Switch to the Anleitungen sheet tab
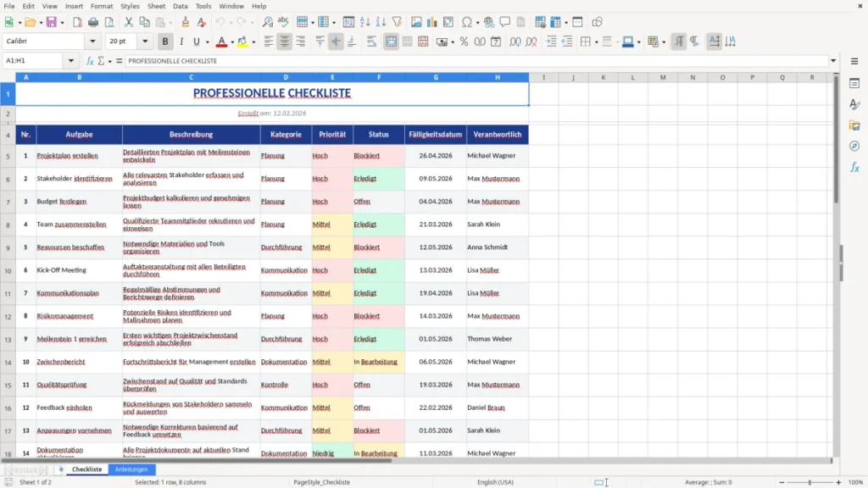 pyautogui.click(x=131, y=469)
